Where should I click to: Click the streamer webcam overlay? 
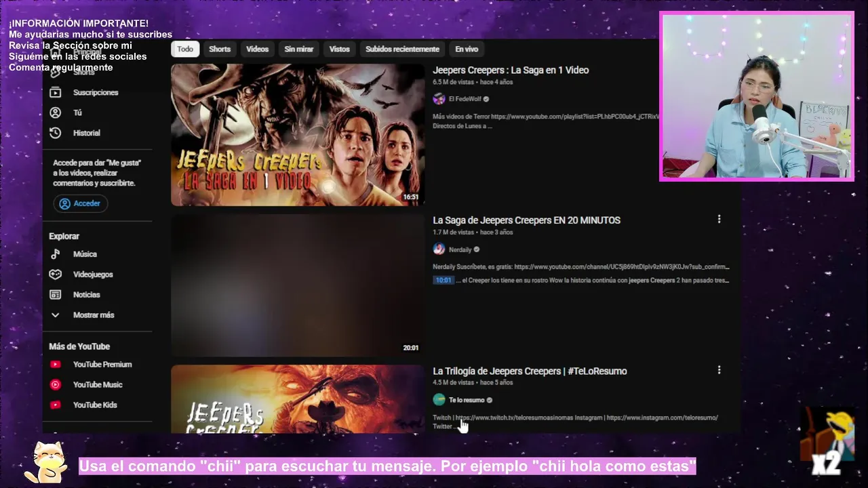click(757, 96)
